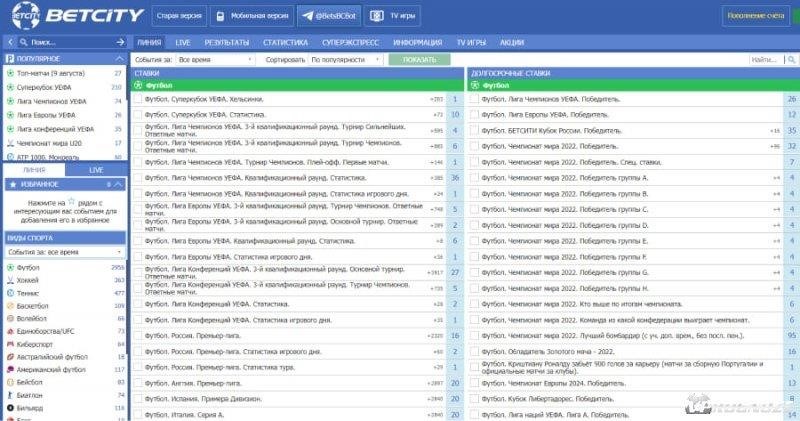Click the Волейбол sport icon

10,318
